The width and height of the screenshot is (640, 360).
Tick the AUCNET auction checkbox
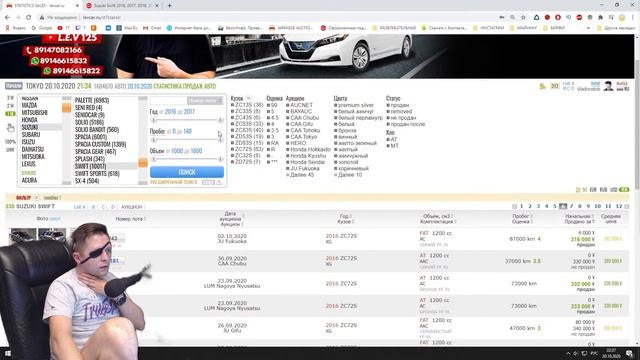pos(288,105)
